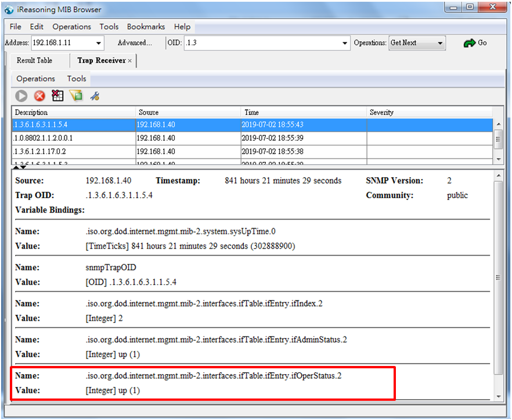
Task: Expand the Address dropdown arrow
Action: (98, 43)
